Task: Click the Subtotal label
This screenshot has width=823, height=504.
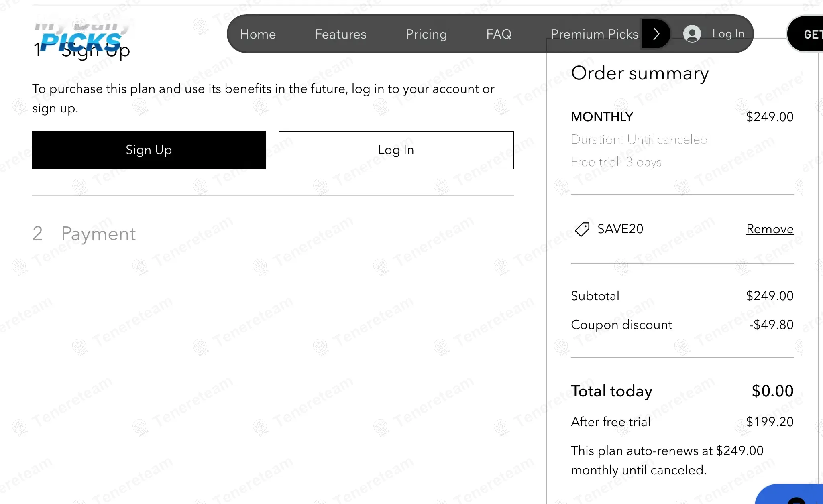Action: 595,296
